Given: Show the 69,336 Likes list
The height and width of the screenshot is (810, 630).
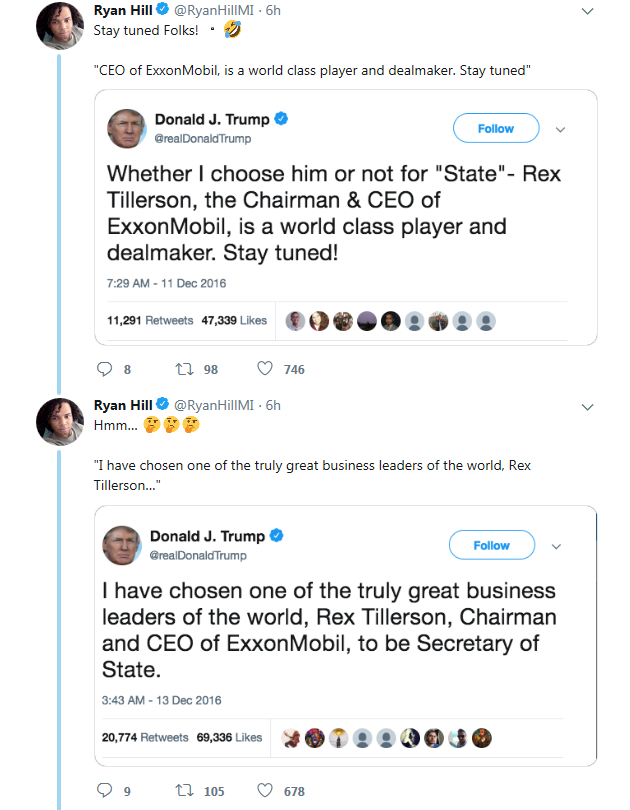Looking at the screenshot, I should click(236, 737).
